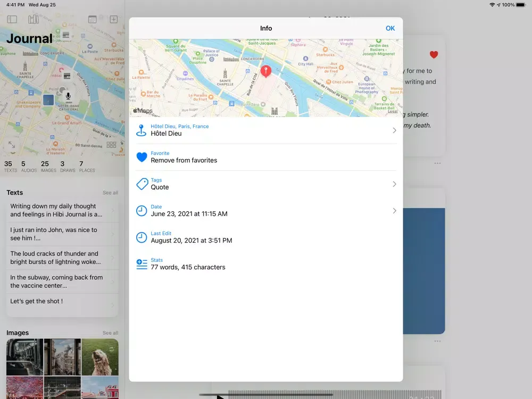532x399 pixels.
Task: Click the text entry marker near Hôtel on map
Action: 67,76
